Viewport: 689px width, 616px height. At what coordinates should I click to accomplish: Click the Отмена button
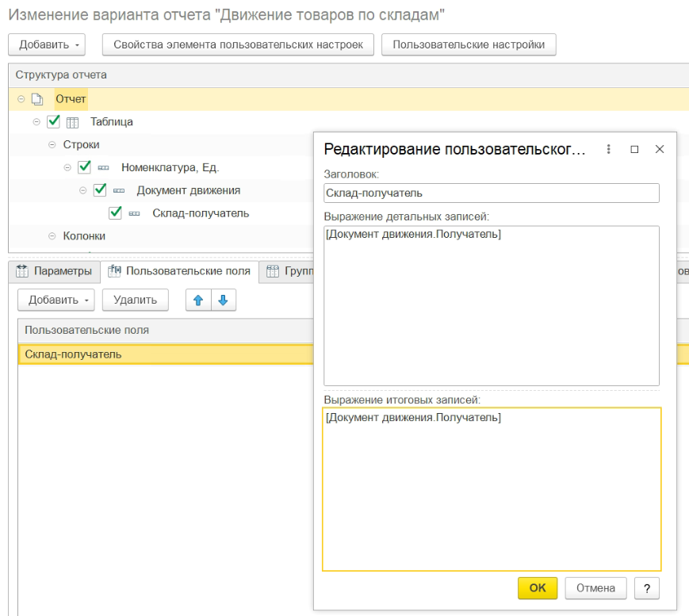pyautogui.click(x=596, y=588)
